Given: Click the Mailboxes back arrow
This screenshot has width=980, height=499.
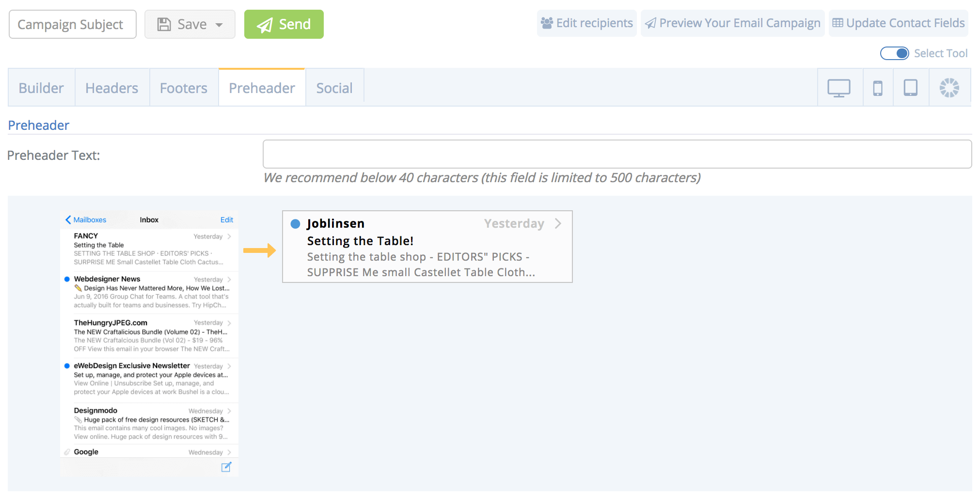Looking at the screenshot, I should [68, 220].
